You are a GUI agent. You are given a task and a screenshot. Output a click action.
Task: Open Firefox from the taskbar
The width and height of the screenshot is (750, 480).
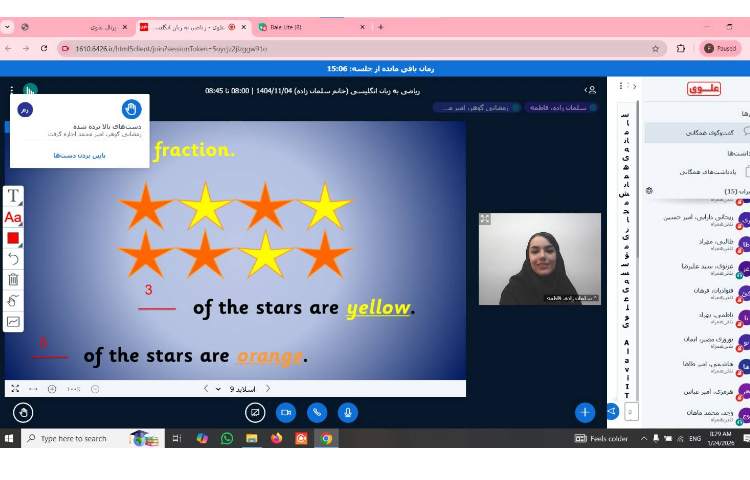point(276,438)
